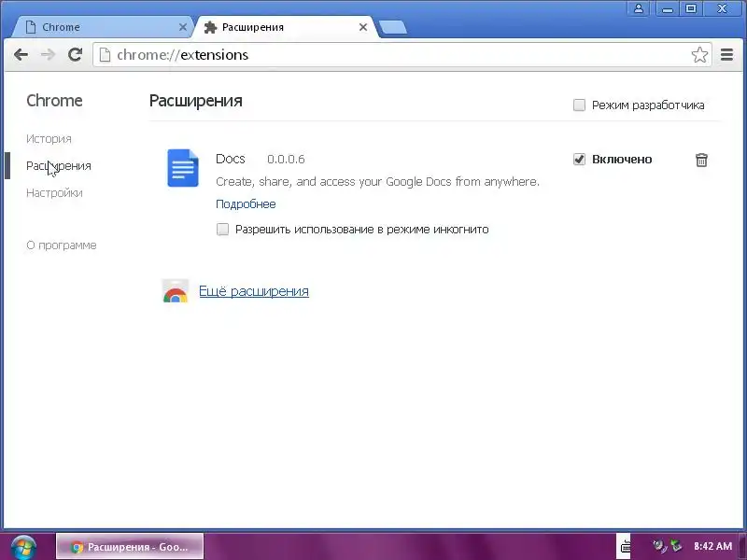This screenshot has width=747, height=560.
Task: Click the Windows Start button
Action: pos(24,547)
